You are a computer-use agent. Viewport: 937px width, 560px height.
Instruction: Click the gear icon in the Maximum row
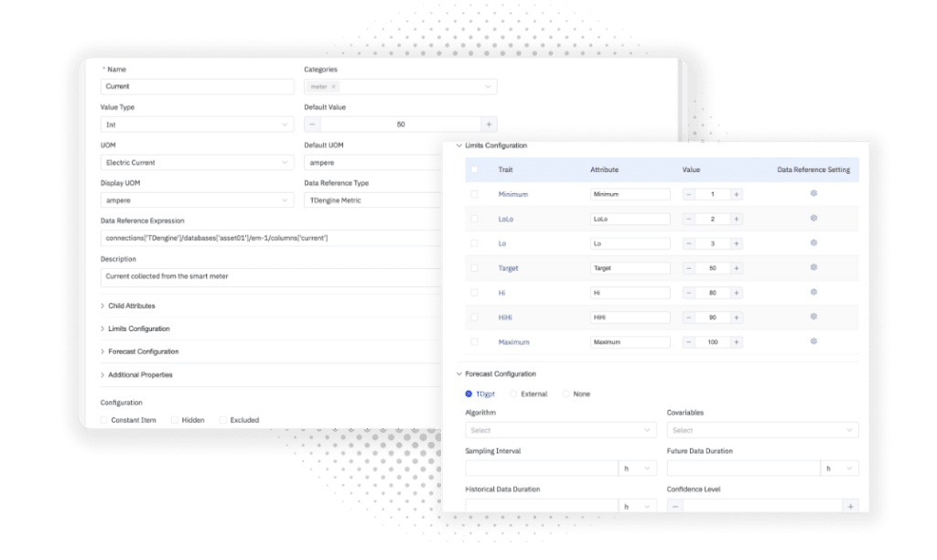tap(813, 341)
